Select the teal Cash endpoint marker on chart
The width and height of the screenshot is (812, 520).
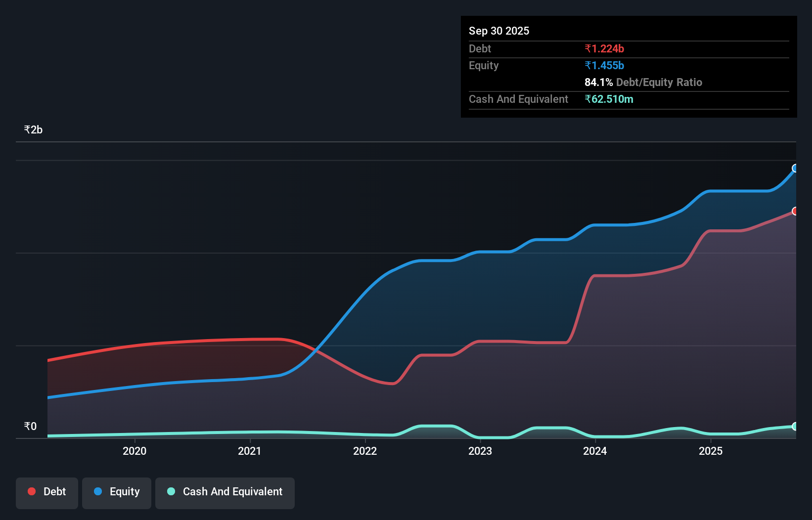point(795,426)
